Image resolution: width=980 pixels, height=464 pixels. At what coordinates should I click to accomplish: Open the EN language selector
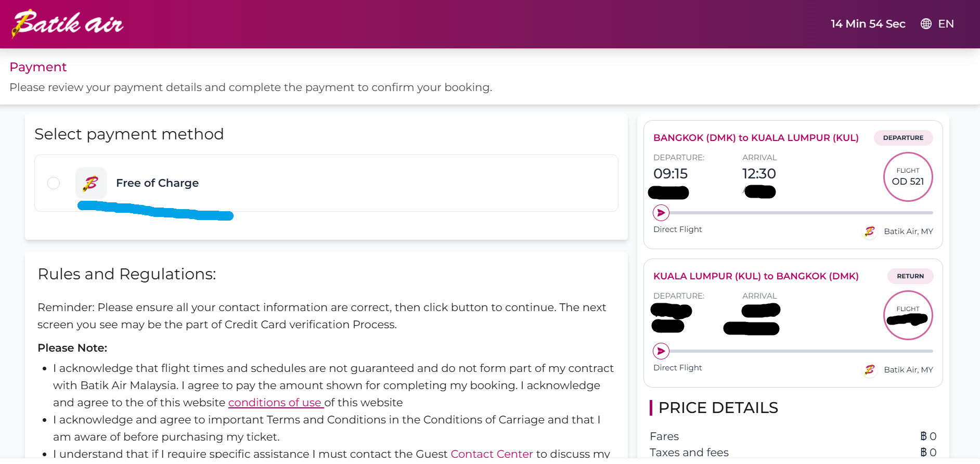point(946,24)
